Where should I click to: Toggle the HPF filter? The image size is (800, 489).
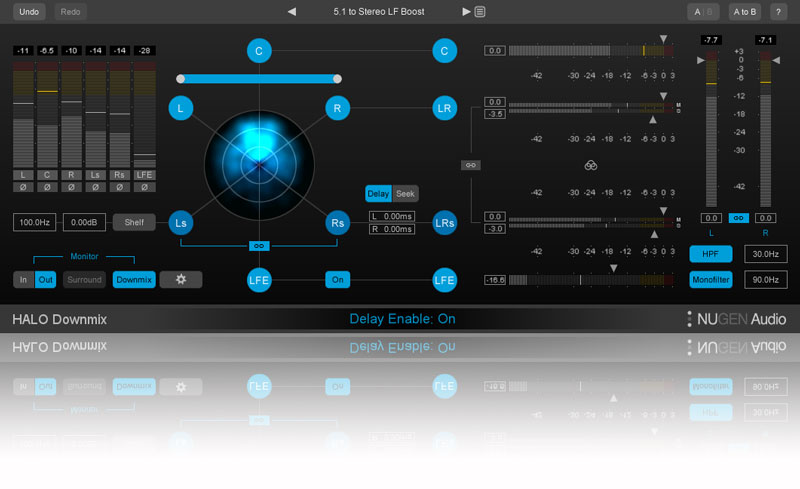click(710, 254)
